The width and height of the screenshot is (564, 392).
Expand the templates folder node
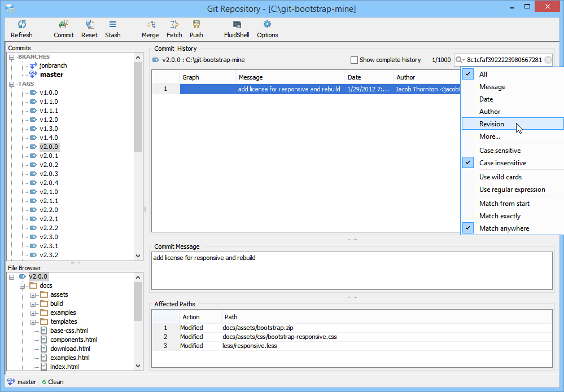point(33,322)
